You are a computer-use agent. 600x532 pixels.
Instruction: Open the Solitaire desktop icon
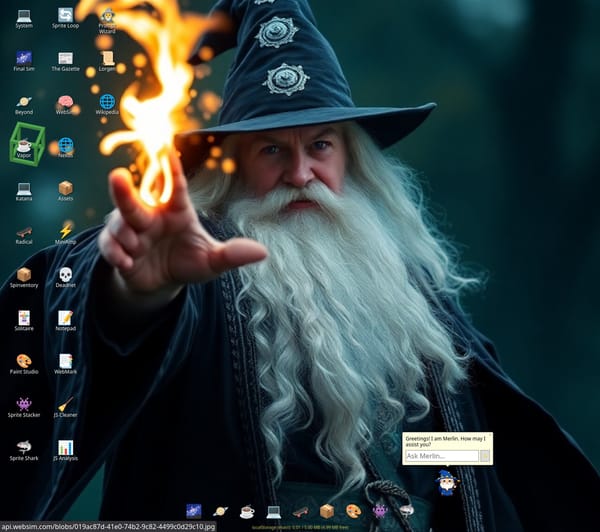tap(24, 321)
